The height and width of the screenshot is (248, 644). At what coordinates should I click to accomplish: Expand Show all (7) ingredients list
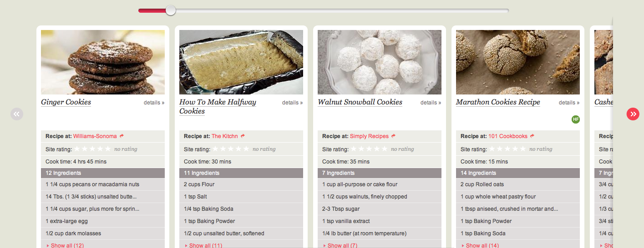pyautogui.click(x=340, y=245)
